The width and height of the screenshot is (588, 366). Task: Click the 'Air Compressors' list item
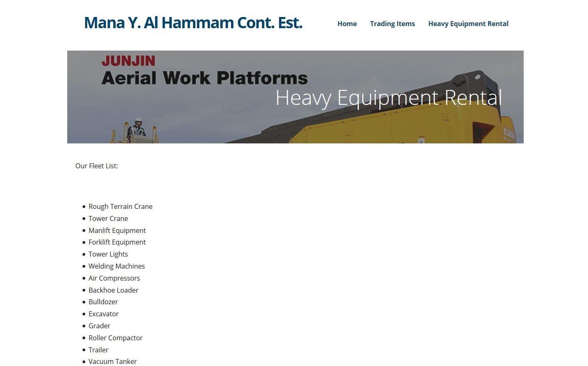coord(114,278)
